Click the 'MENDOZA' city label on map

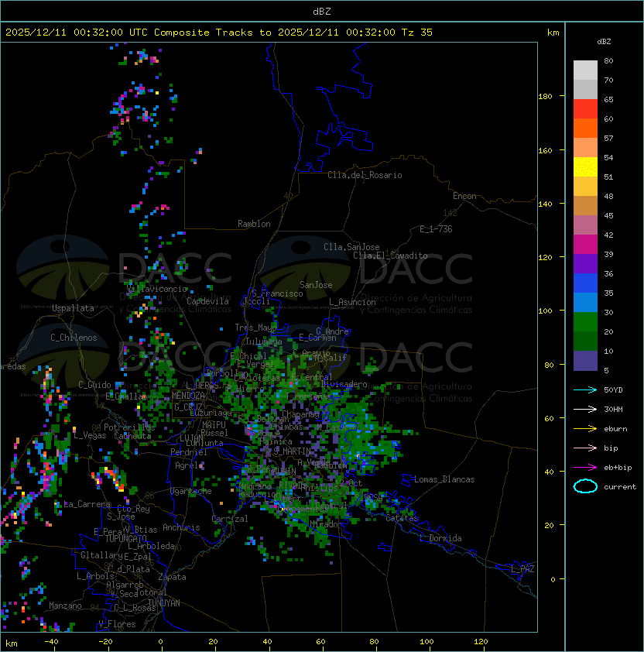188,396
